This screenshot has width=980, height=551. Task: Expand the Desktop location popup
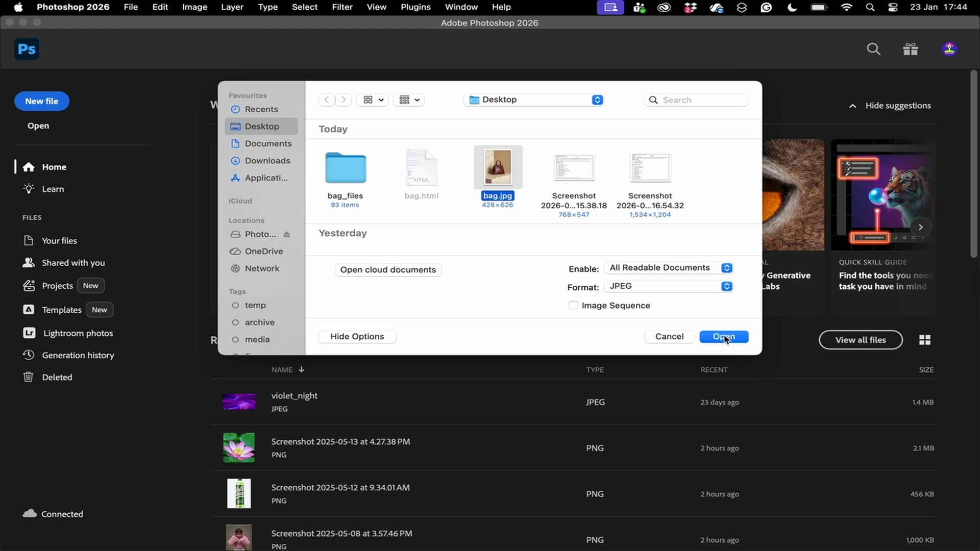(534, 99)
